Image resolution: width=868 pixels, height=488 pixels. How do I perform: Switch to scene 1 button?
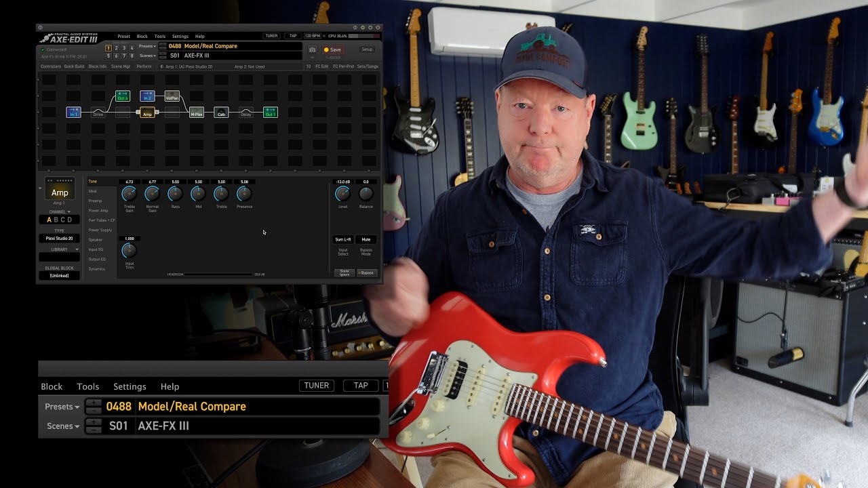[108, 48]
